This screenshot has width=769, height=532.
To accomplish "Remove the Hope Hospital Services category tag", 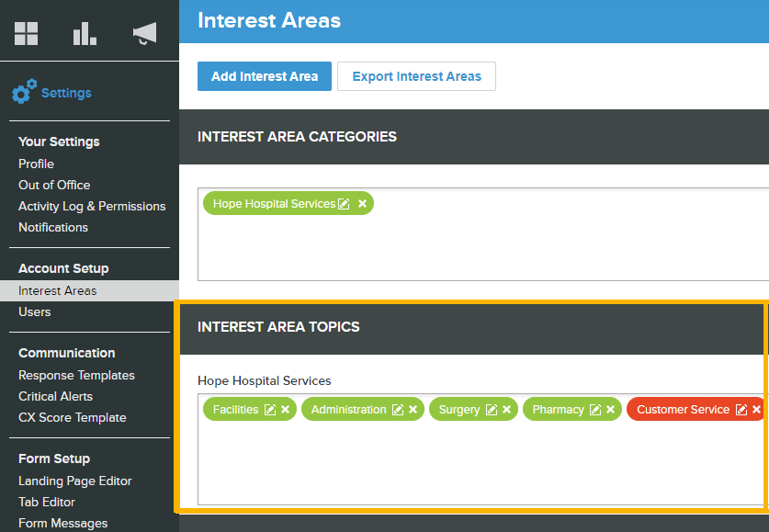I will [362, 203].
